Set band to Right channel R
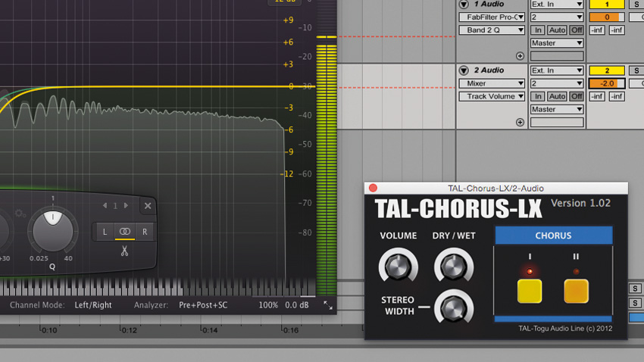The image size is (644, 362). click(145, 232)
